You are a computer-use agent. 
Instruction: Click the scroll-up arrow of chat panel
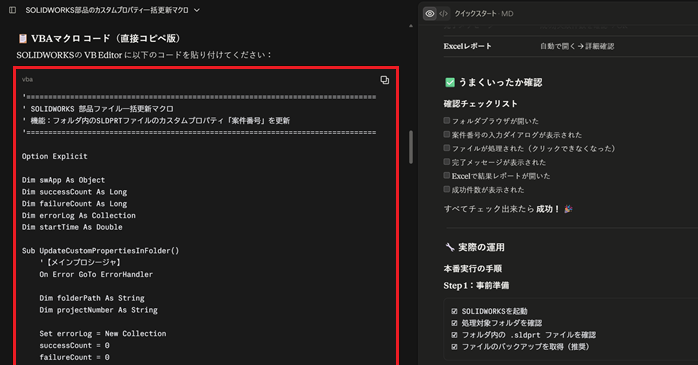[x=410, y=26]
